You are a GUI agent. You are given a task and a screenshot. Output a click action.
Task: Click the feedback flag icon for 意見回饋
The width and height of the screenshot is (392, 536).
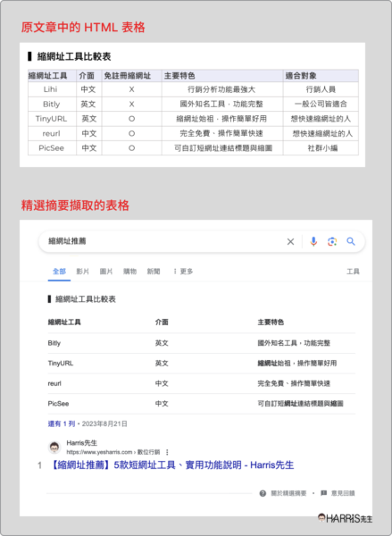323,493
